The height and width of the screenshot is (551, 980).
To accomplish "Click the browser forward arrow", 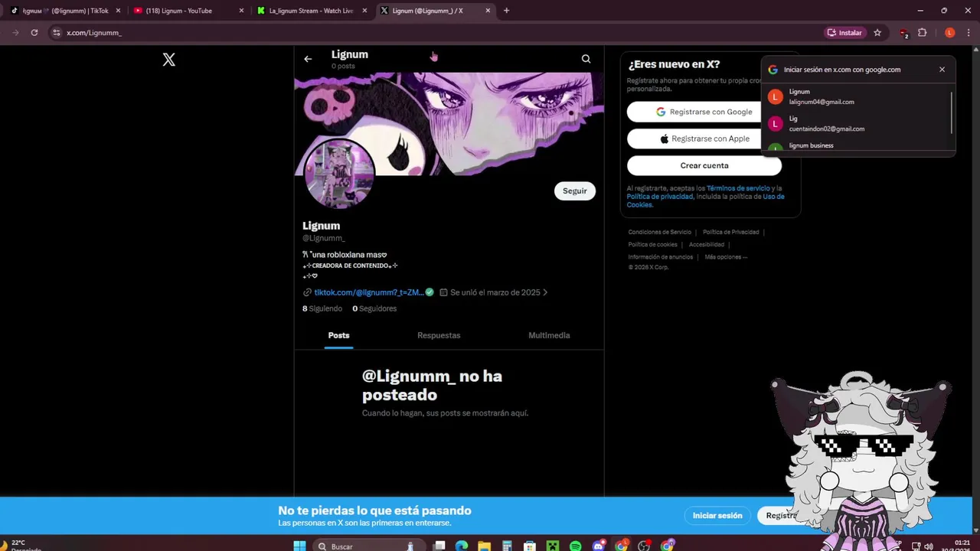I will click(15, 33).
